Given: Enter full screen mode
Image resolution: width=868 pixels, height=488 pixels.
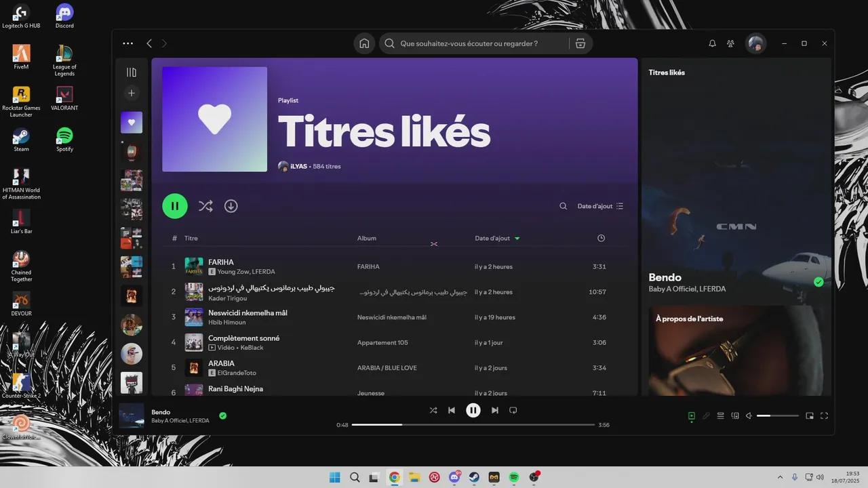Looking at the screenshot, I should coord(825,415).
